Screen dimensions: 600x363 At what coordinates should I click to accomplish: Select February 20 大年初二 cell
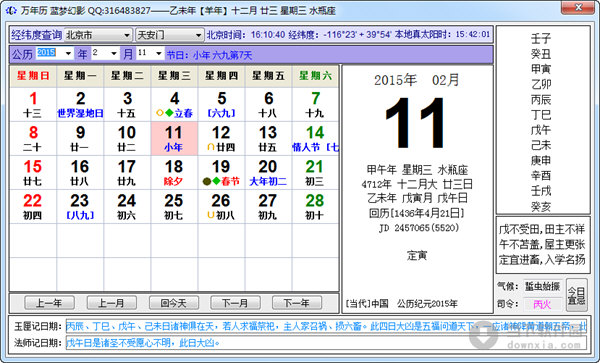tap(268, 173)
